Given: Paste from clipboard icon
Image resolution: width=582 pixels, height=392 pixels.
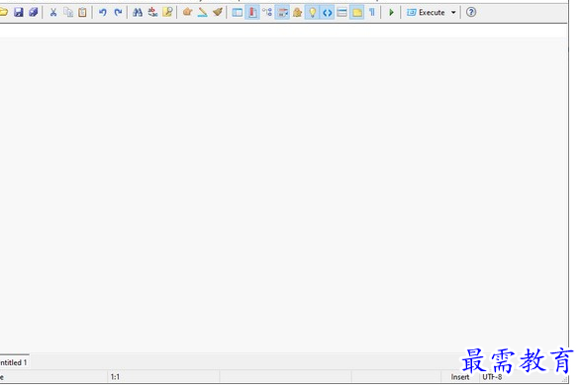Looking at the screenshot, I should [x=82, y=12].
